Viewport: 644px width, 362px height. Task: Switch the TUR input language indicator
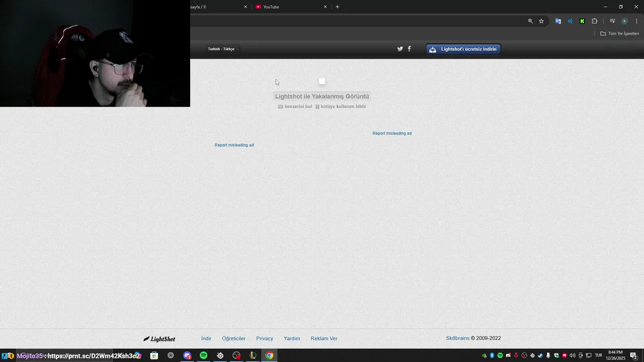click(x=599, y=355)
